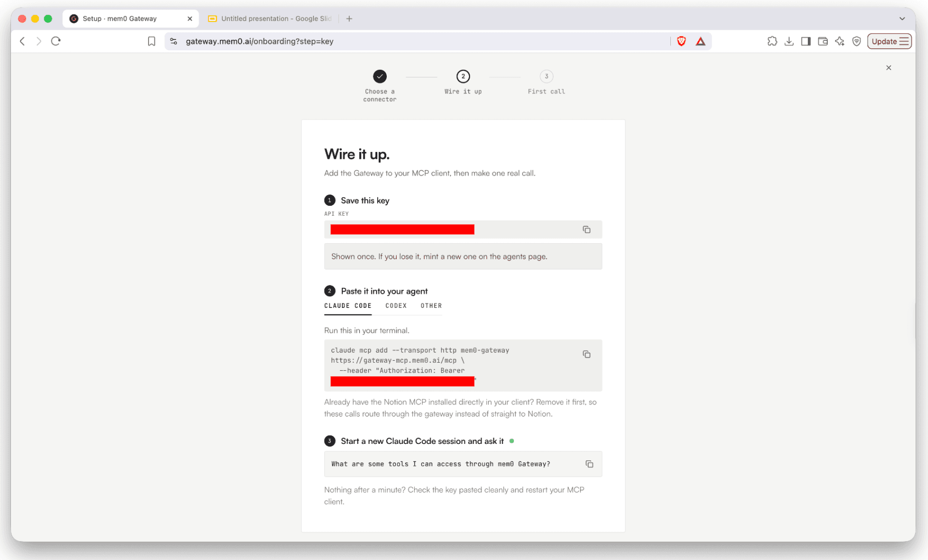
Task: Show browser downloads
Action: click(x=789, y=41)
